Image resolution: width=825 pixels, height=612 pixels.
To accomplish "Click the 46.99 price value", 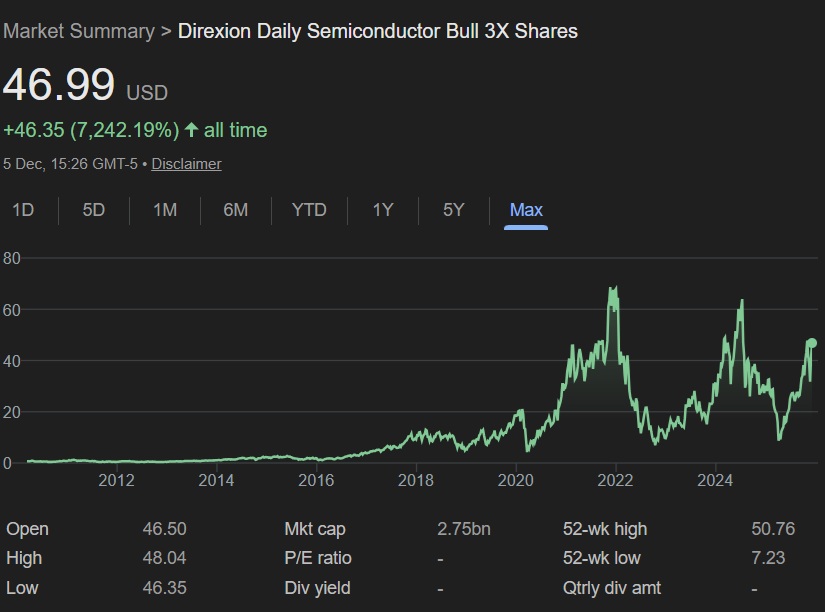I will pyautogui.click(x=58, y=84).
